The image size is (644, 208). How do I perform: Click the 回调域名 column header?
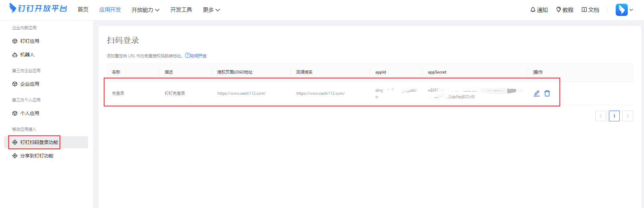(x=304, y=72)
